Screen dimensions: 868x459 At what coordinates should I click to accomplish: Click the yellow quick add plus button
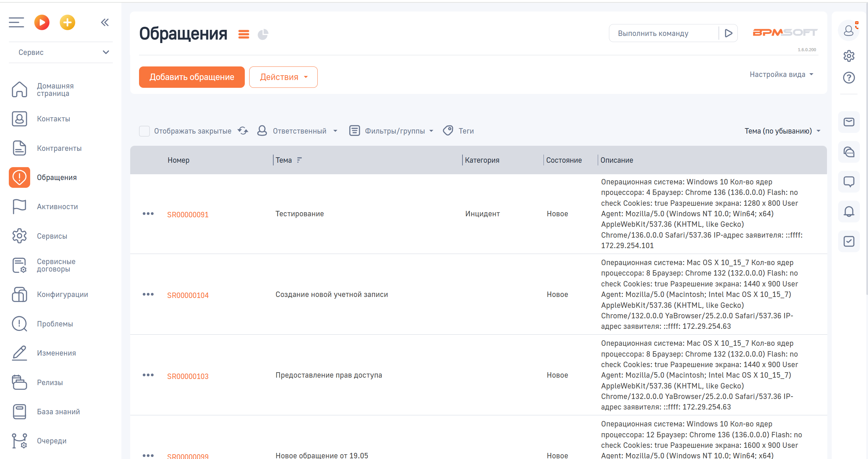(x=67, y=22)
